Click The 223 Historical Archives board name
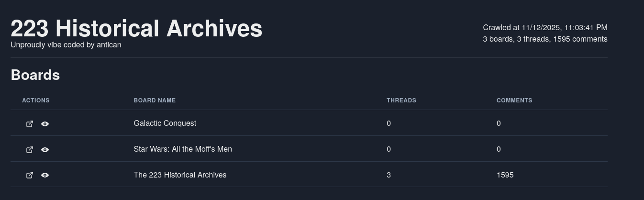The width and height of the screenshot is (644, 200). click(180, 175)
